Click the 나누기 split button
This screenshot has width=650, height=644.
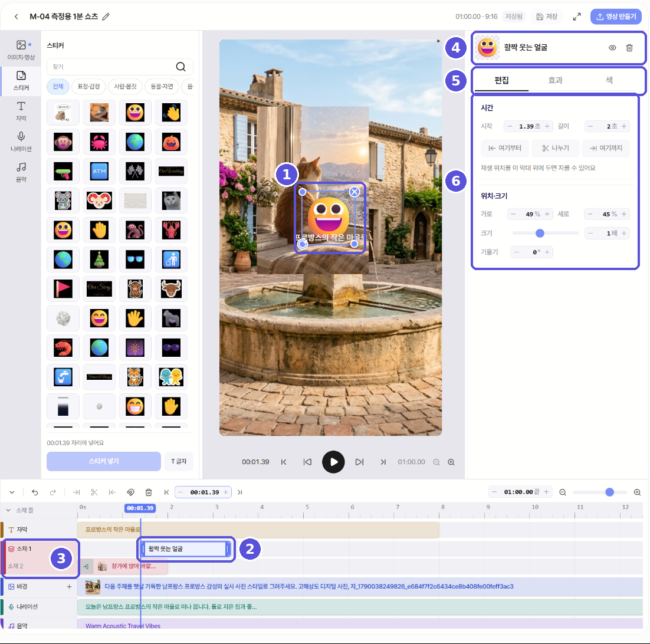(555, 149)
